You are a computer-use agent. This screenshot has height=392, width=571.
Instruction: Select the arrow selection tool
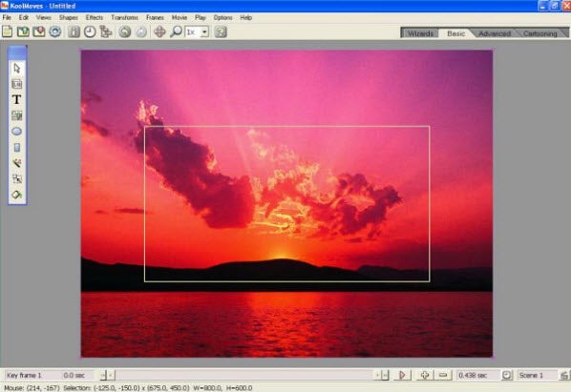17,68
